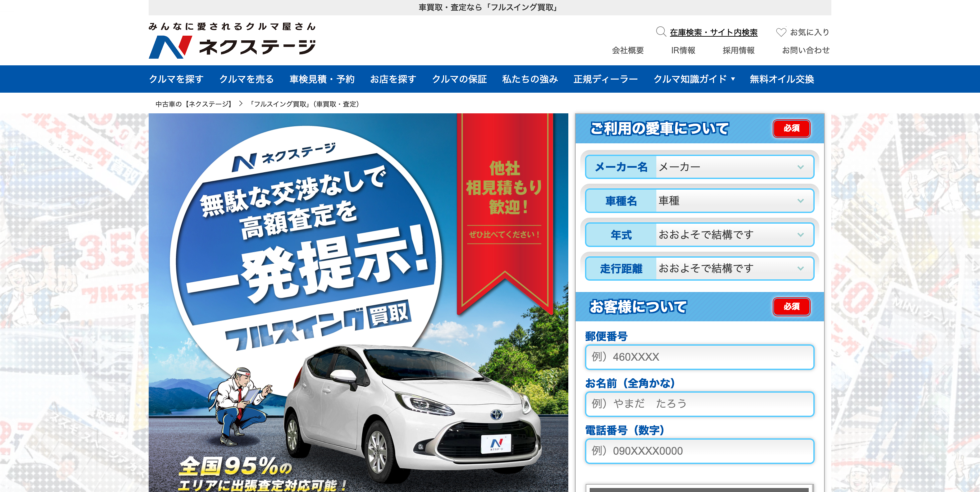Click 中古車の【ネクステージ】 breadcrumb link

195,104
